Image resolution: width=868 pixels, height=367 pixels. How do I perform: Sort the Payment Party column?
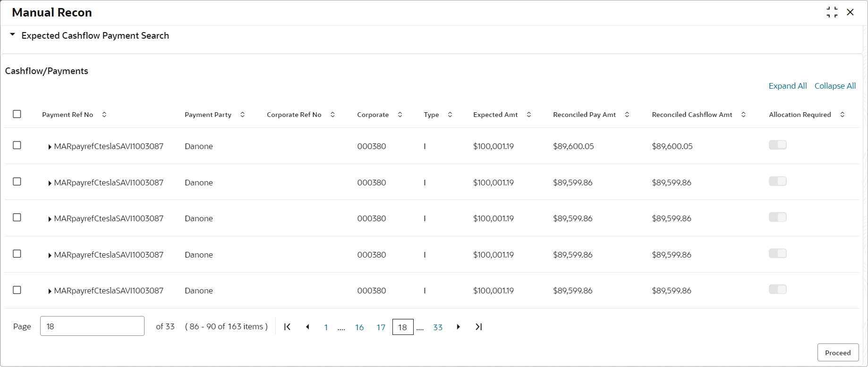click(243, 115)
